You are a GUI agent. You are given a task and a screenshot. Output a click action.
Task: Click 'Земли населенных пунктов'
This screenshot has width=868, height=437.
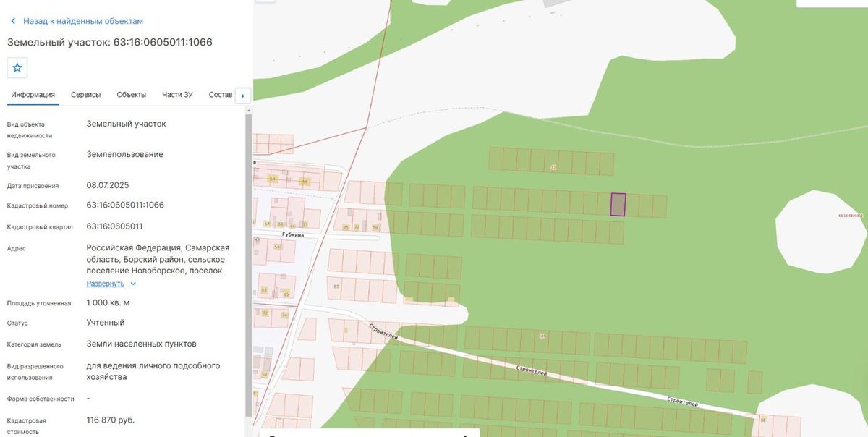[x=142, y=344]
